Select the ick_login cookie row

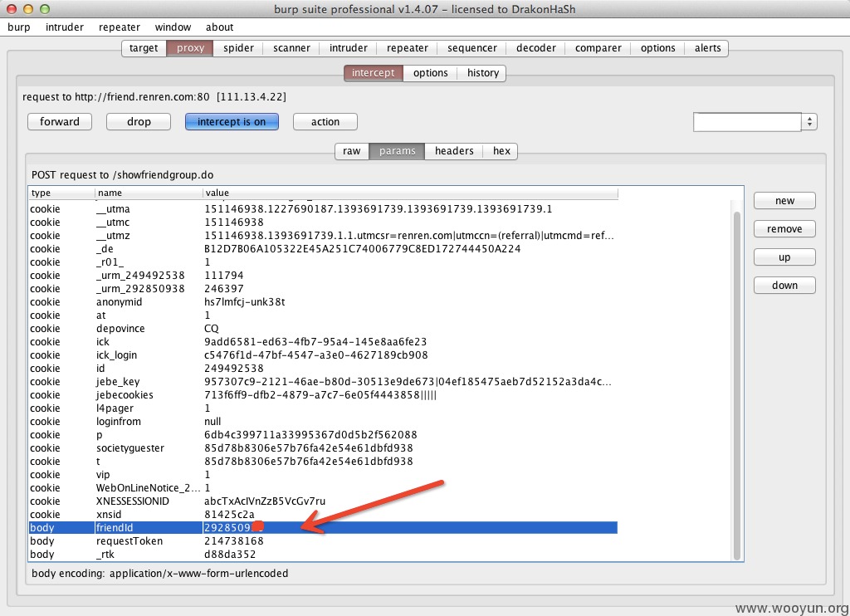(x=323, y=355)
